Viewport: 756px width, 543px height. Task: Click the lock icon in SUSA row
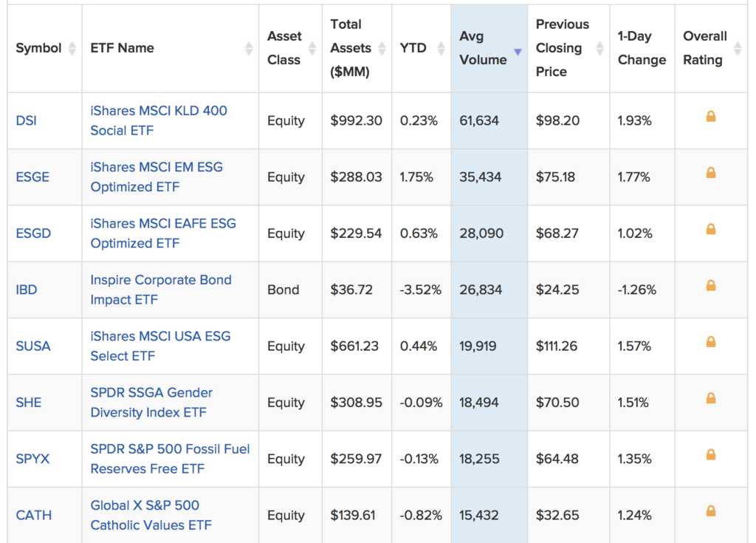[x=711, y=342]
